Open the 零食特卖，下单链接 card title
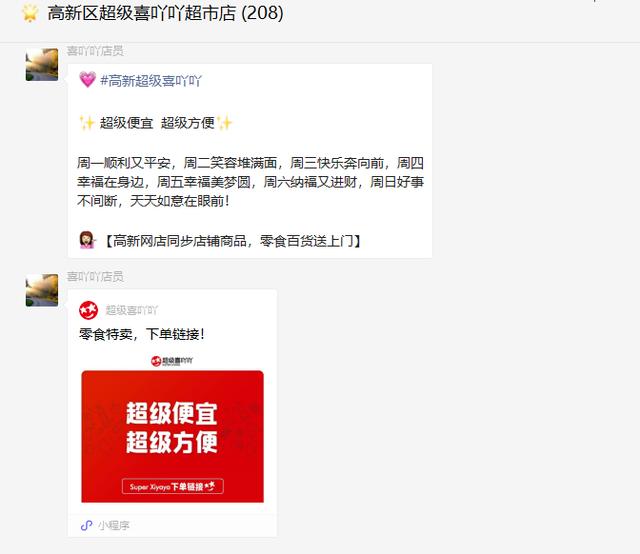This screenshot has width=640, height=554. [142, 334]
